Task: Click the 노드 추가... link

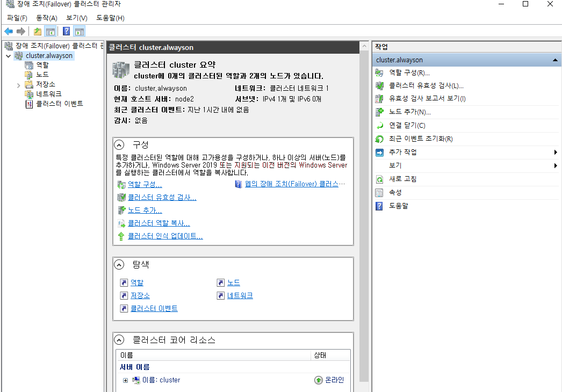Action: click(145, 210)
